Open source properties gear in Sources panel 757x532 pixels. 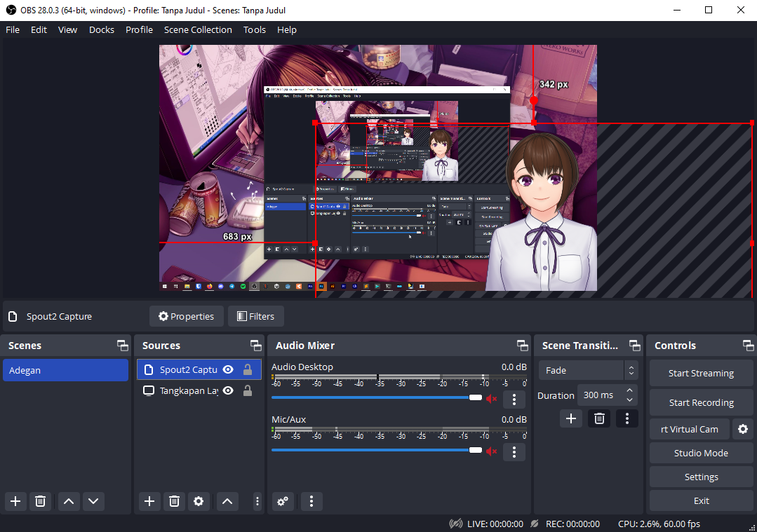[x=199, y=501]
